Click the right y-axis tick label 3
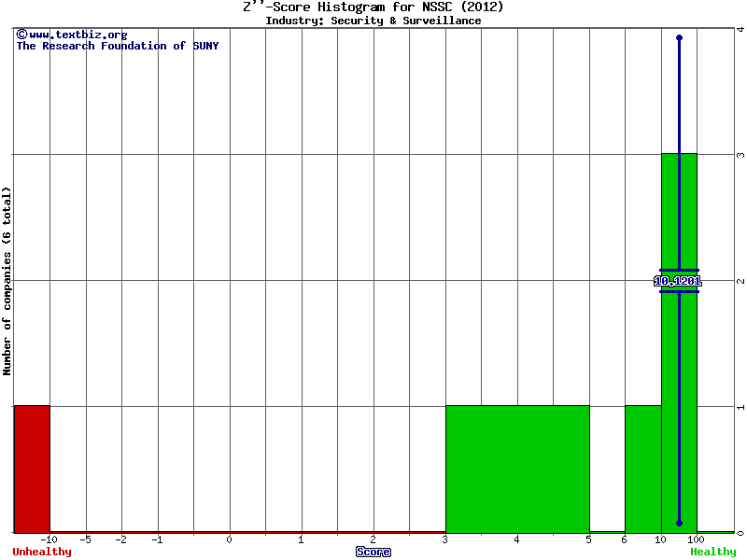The height and width of the screenshot is (560, 747). 740,155
